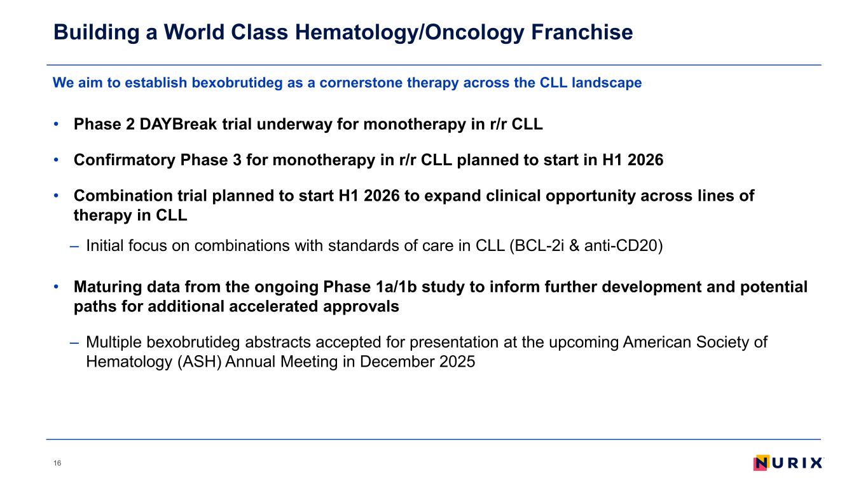Select the slide title 'Building a World Class'
The image size is (868, 488).
(x=343, y=32)
